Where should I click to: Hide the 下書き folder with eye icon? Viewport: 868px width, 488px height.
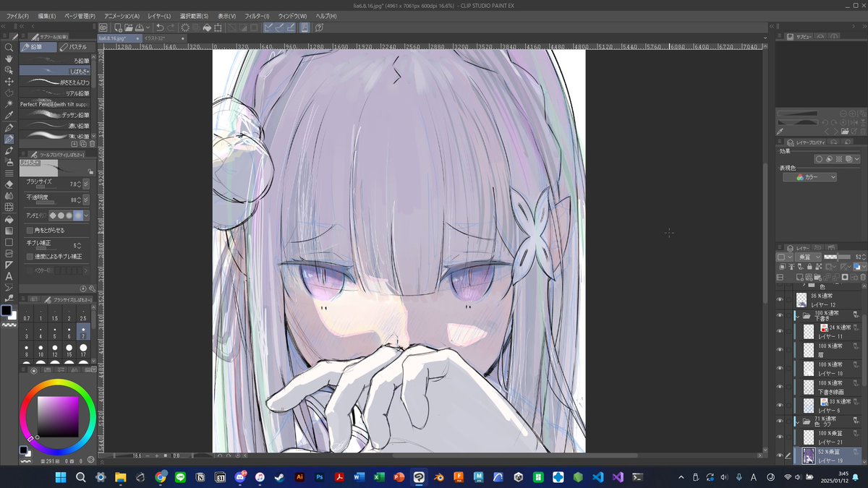tap(780, 316)
